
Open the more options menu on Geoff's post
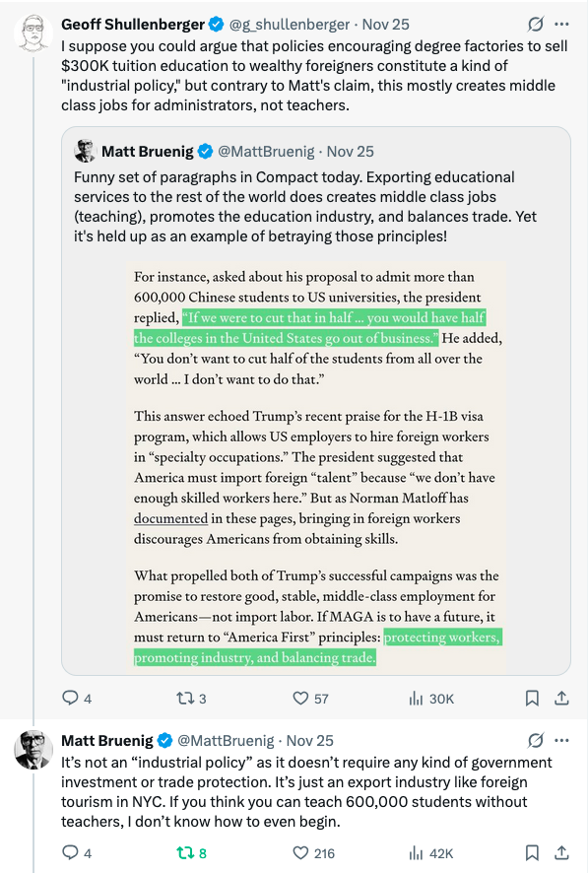563,24
